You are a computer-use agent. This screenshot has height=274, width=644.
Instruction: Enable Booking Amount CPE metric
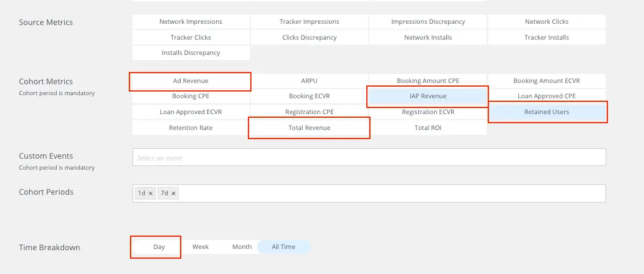(x=427, y=81)
